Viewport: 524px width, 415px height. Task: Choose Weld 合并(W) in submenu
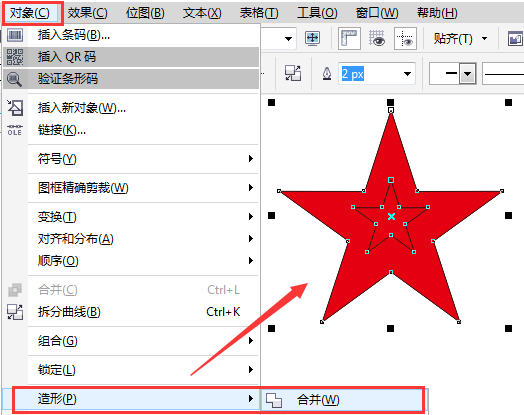(318, 400)
